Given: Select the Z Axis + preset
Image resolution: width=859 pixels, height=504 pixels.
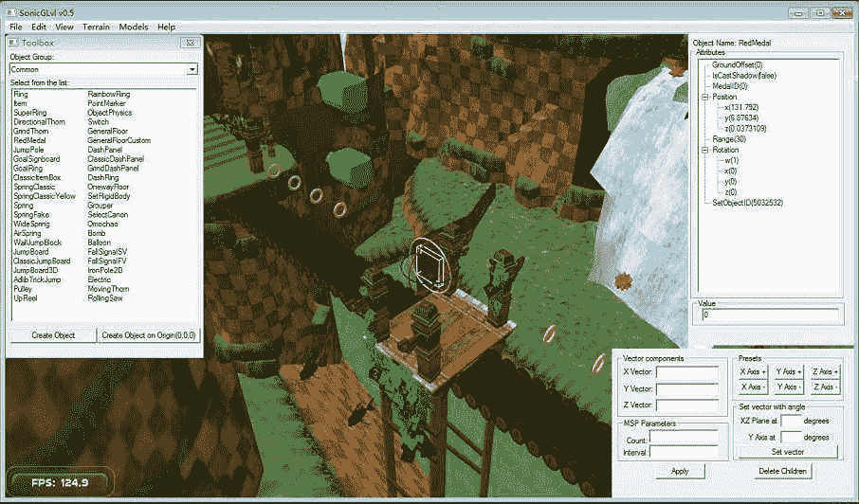Looking at the screenshot, I should (x=825, y=371).
